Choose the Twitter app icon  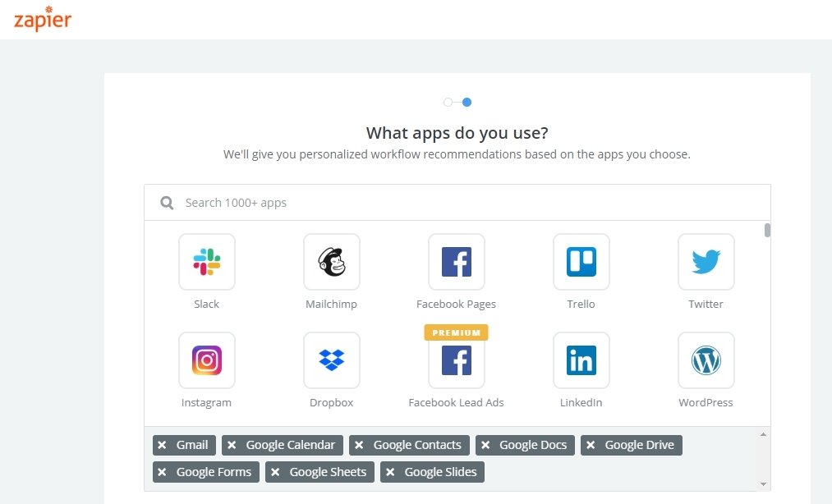pyautogui.click(x=706, y=262)
